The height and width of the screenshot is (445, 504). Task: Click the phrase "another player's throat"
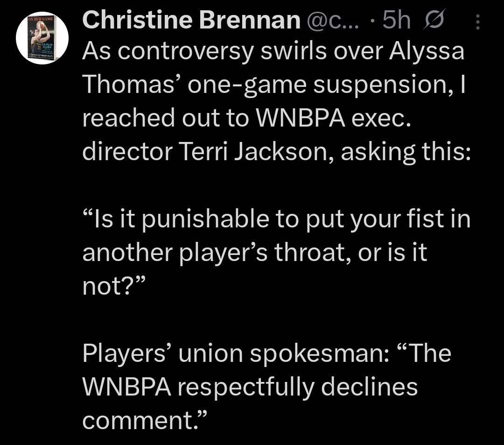pyautogui.click(x=217, y=253)
